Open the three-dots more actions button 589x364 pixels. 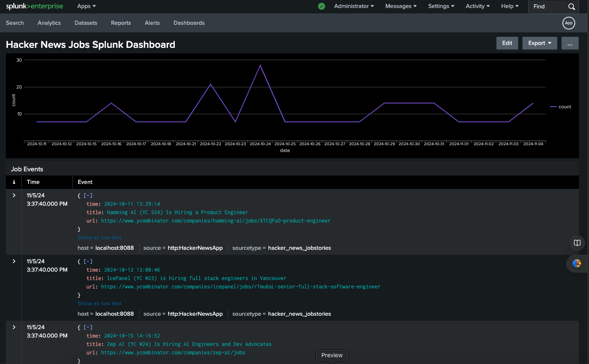(570, 43)
